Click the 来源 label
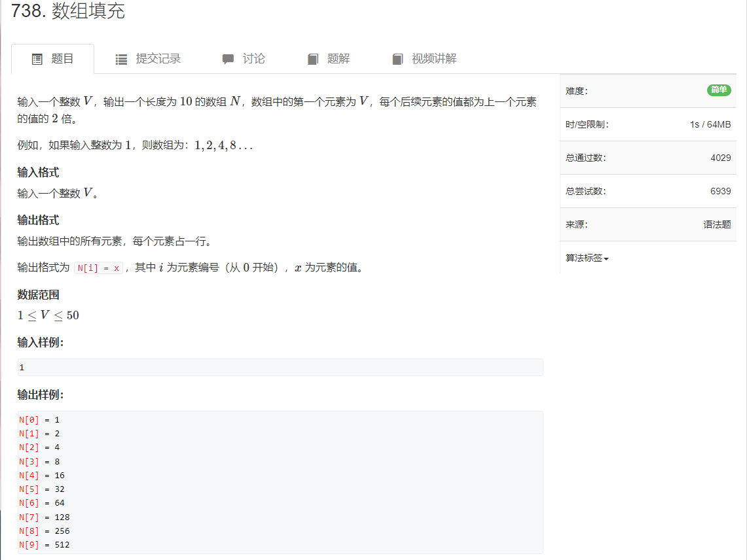Viewport: 747px width, 560px height. (x=576, y=224)
